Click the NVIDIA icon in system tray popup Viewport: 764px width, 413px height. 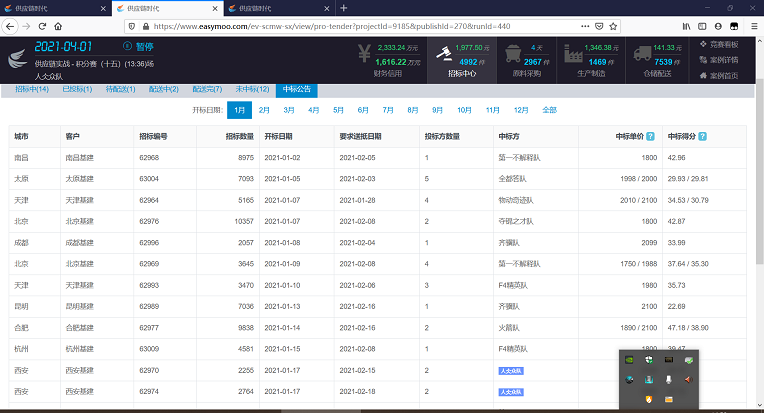tap(629, 359)
